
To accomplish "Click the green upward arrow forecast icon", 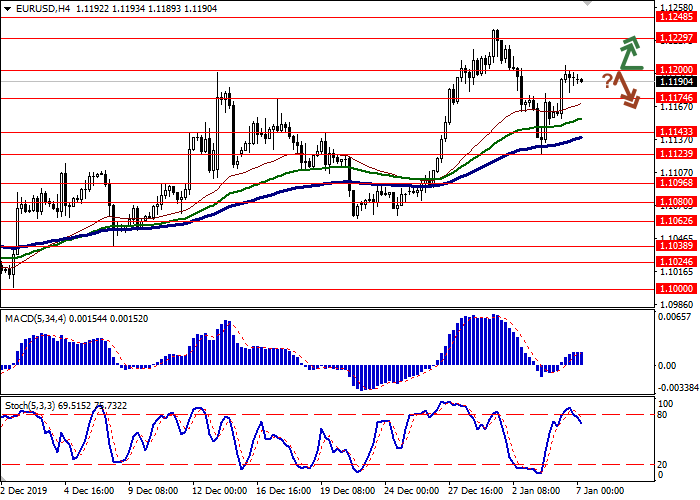I will 628,52.
